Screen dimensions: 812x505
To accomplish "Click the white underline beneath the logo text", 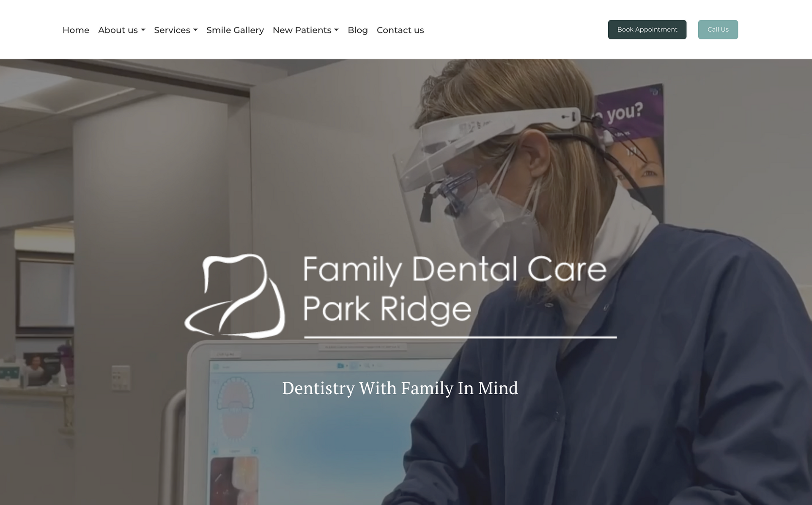I will click(460, 337).
